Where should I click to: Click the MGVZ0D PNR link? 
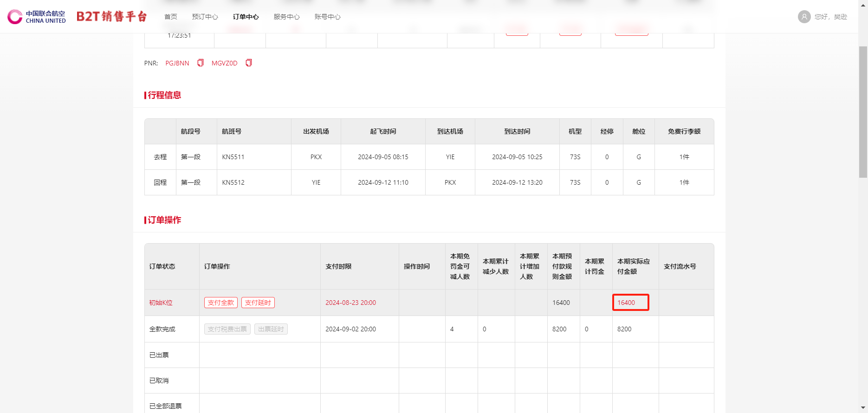click(x=224, y=63)
